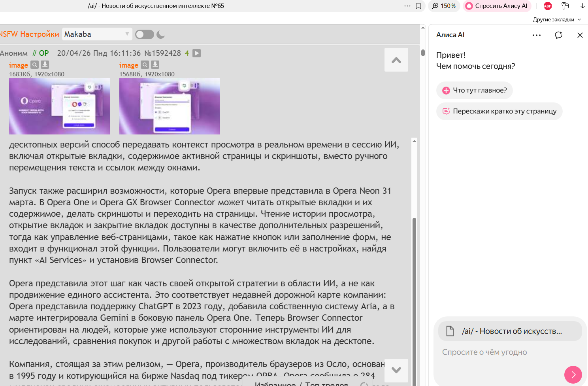This screenshot has height=386, width=588.
Task: Open the 4 replies counter on the post
Action: coord(187,53)
